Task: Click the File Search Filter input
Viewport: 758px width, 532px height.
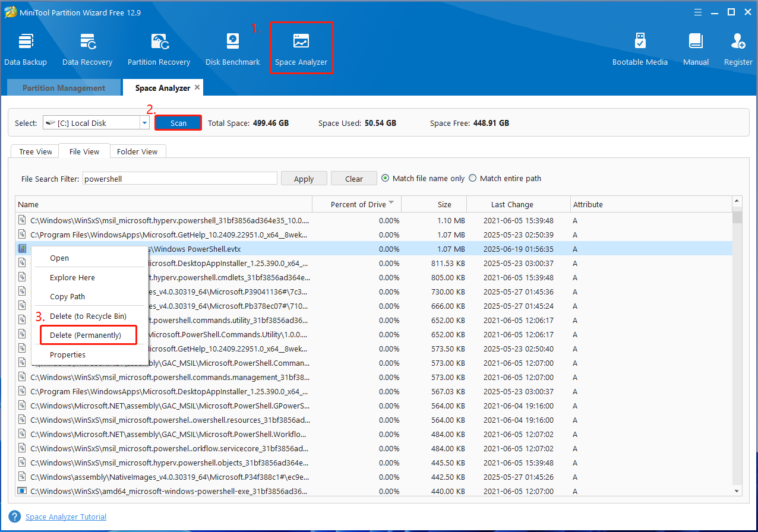Action: [180, 178]
